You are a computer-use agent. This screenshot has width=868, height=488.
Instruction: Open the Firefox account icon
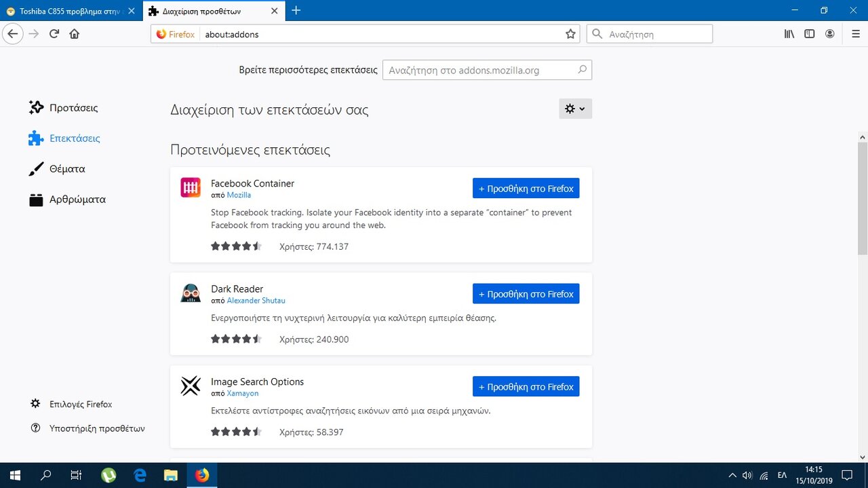(830, 34)
